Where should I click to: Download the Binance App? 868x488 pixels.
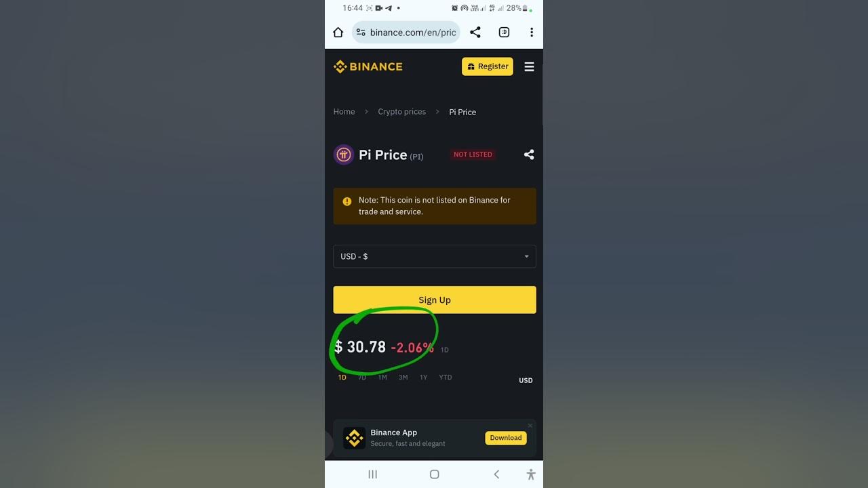(506, 438)
